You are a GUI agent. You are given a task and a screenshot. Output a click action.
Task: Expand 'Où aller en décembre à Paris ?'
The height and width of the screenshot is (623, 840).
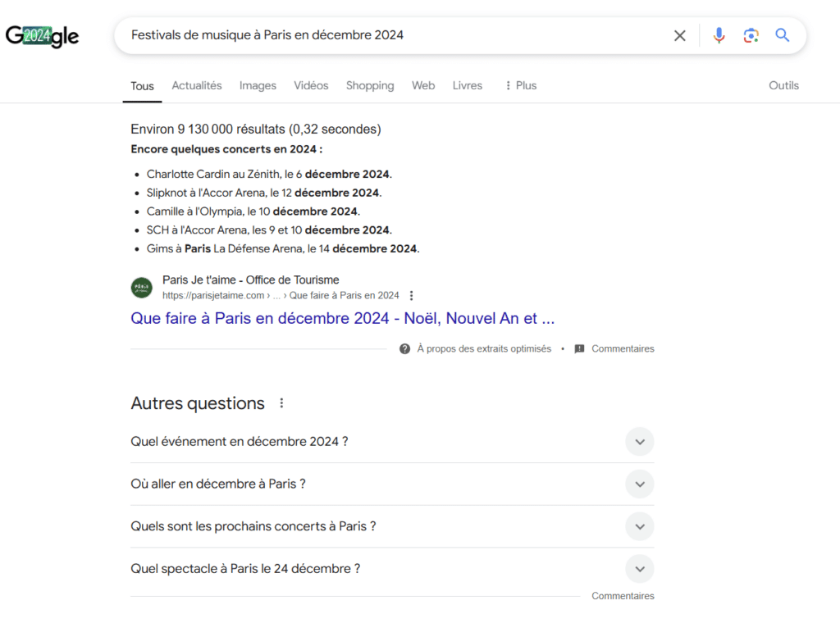pyautogui.click(x=392, y=484)
